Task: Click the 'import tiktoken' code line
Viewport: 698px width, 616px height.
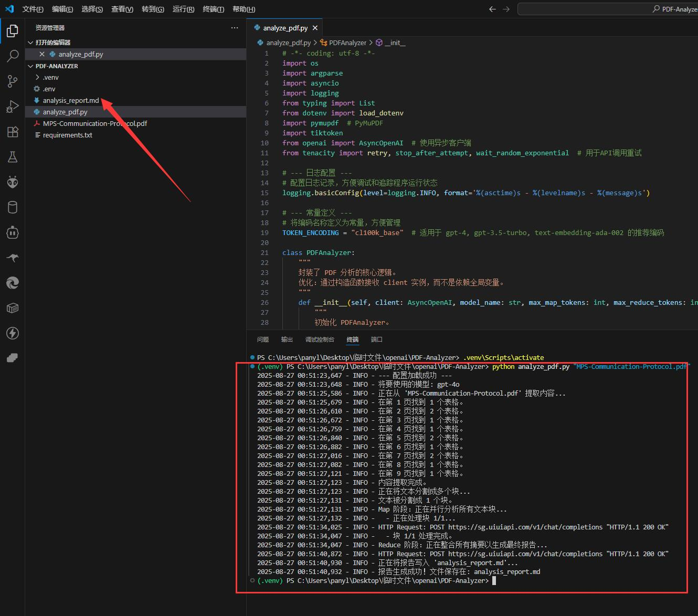Action: pos(313,133)
